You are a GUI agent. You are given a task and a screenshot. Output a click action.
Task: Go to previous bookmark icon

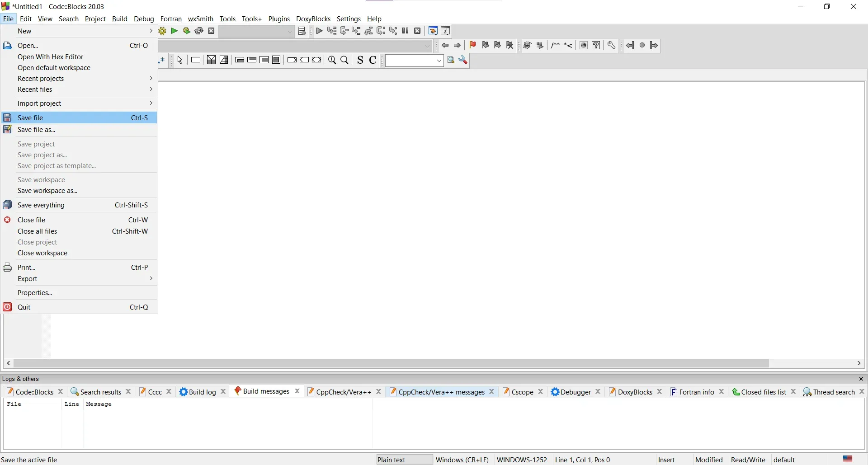pos(486,46)
